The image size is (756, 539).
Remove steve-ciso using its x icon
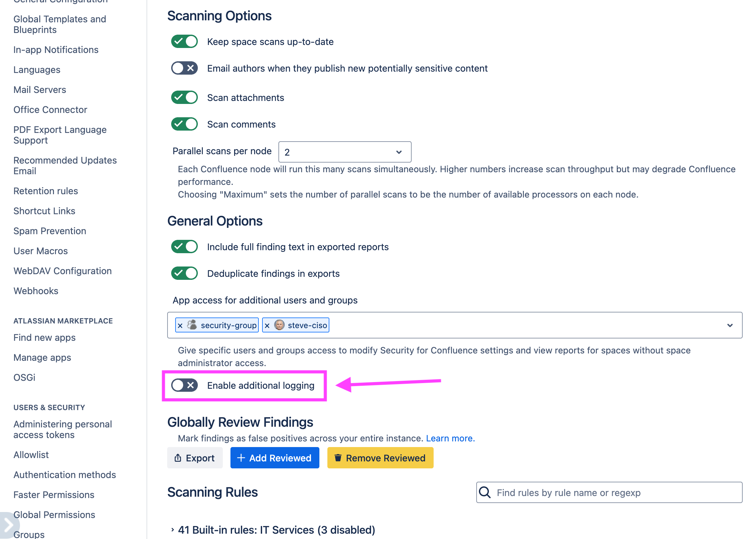click(267, 325)
